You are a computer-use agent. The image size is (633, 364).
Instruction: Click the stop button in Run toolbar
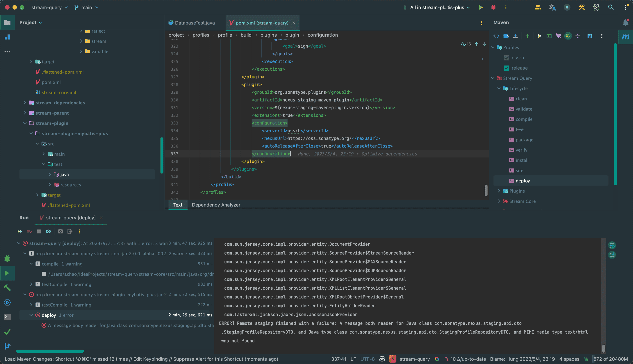pyautogui.click(x=39, y=232)
